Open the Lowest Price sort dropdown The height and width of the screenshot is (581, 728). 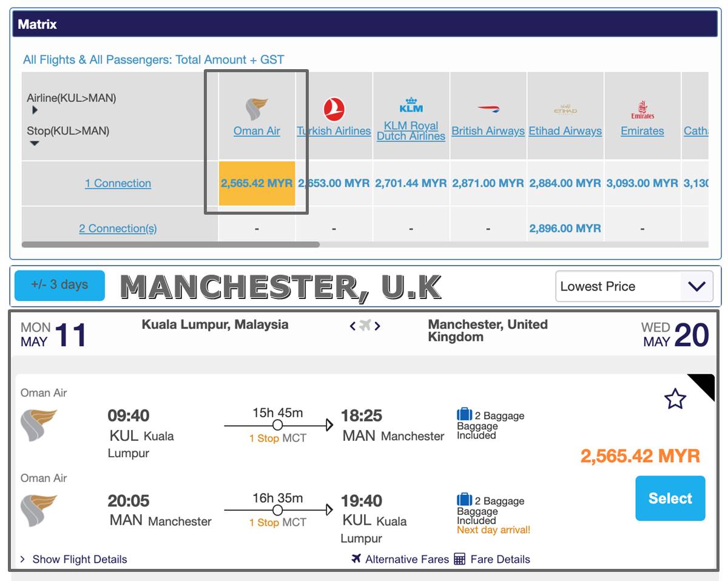[x=634, y=286]
